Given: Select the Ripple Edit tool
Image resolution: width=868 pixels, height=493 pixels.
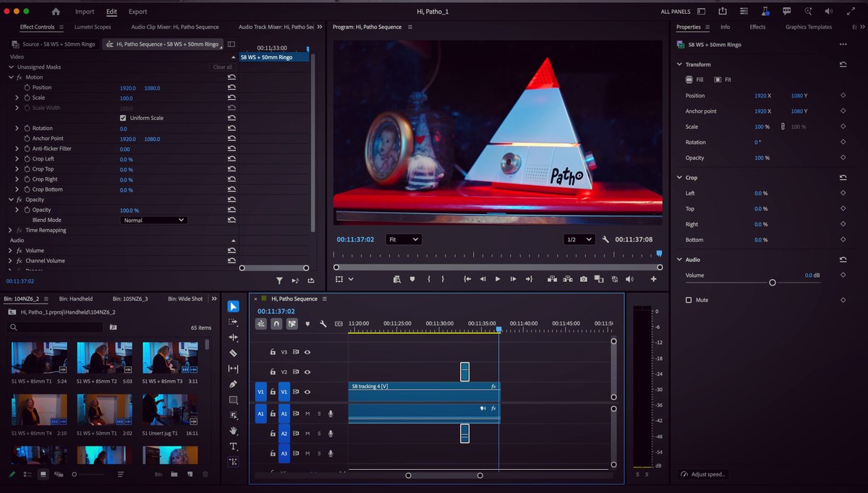Looking at the screenshot, I should point(233,338).
